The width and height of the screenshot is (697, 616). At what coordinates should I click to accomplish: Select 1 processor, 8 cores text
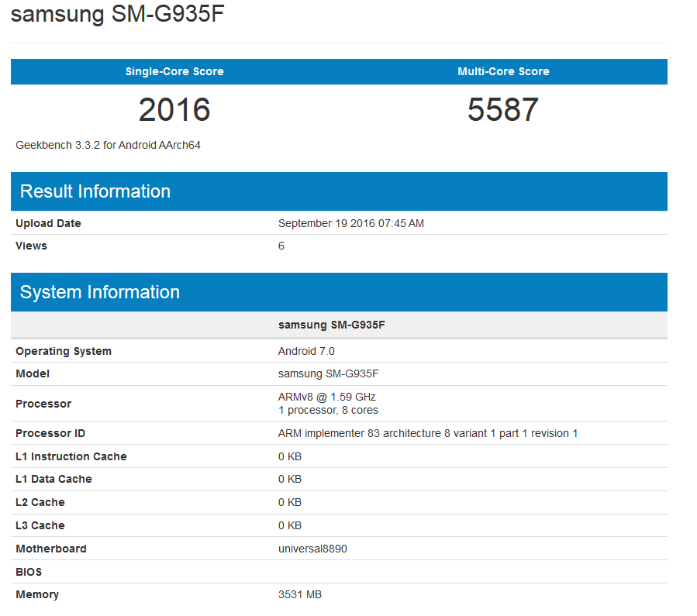pyautogui.click(x=328, y=411)
